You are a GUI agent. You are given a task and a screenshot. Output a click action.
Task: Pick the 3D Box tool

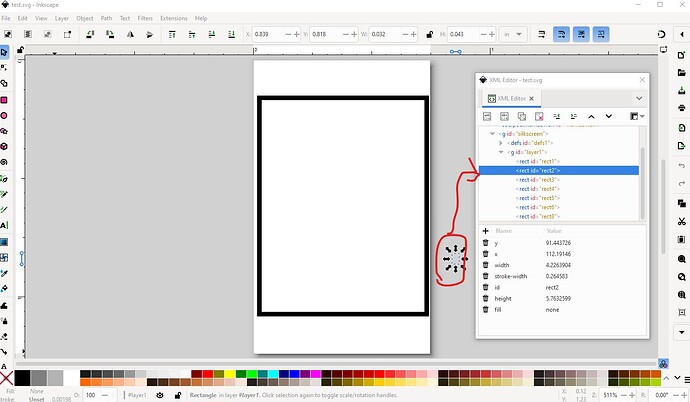4,146
